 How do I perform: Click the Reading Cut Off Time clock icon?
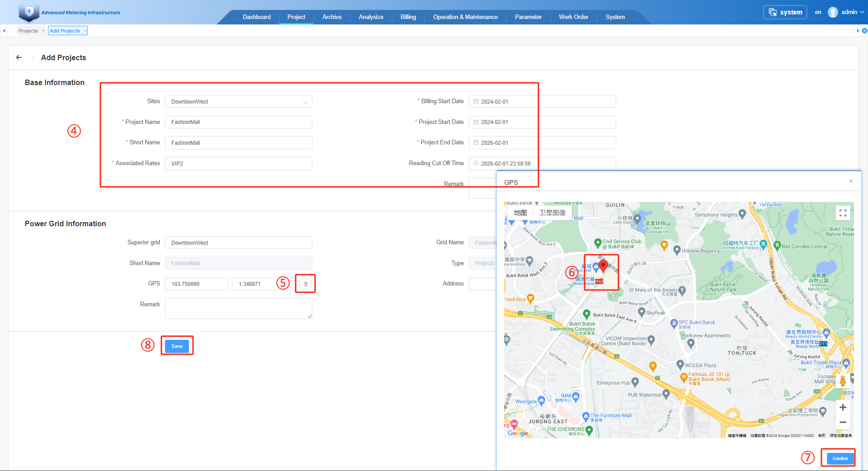click(x=476, y=163)
